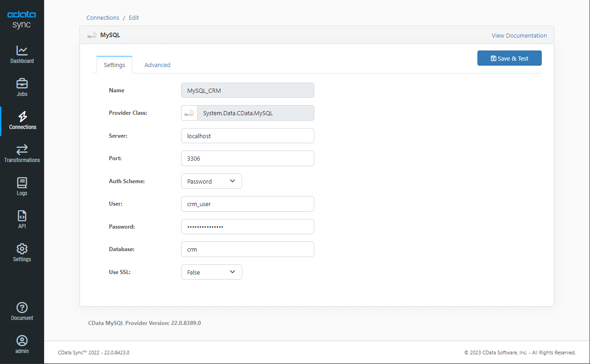Navigate to Transformations via sidebar icon
The width and height of the screenshot is (590, 364).
(x=22, y=153)
